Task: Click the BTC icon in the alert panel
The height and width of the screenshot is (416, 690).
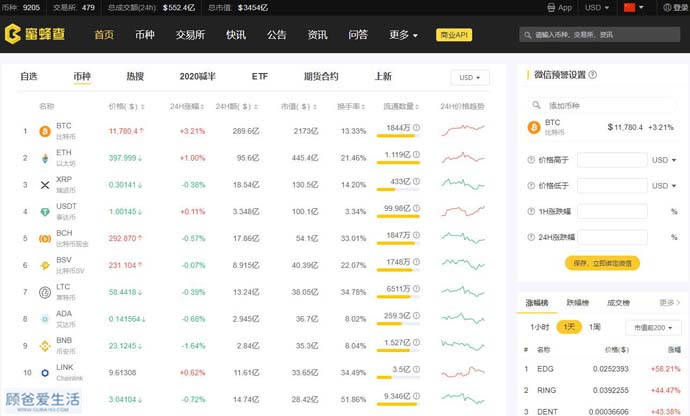Action: point(534,128)
